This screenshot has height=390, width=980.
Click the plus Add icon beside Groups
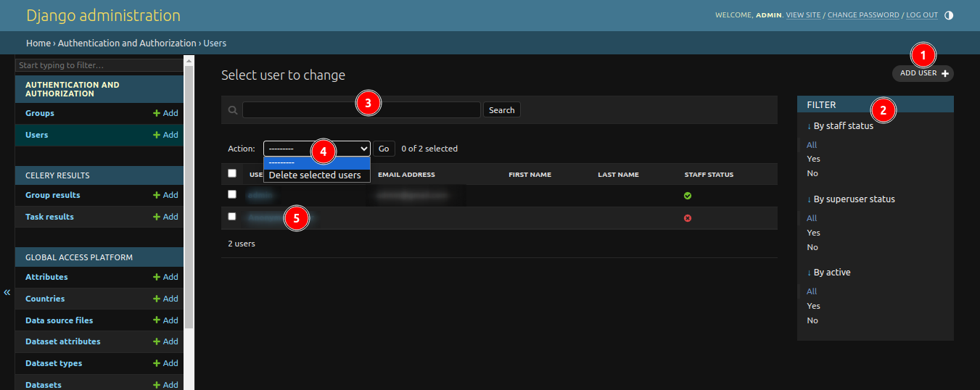156,114
